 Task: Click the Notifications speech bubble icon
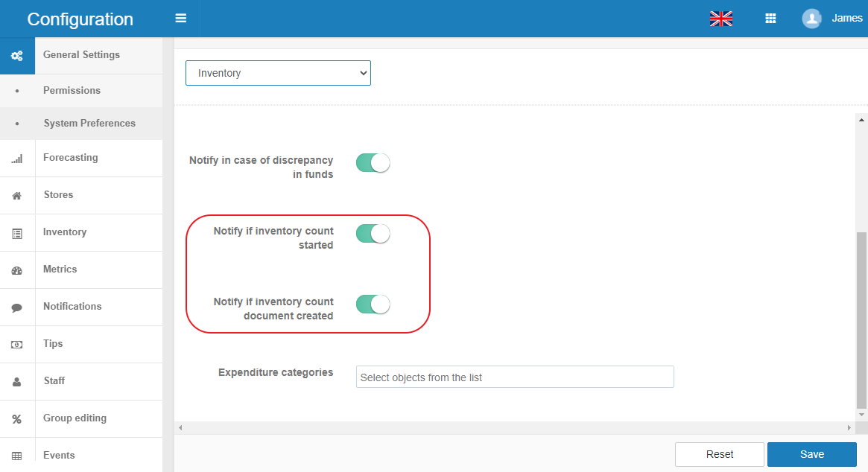click(x=16, y=307)
